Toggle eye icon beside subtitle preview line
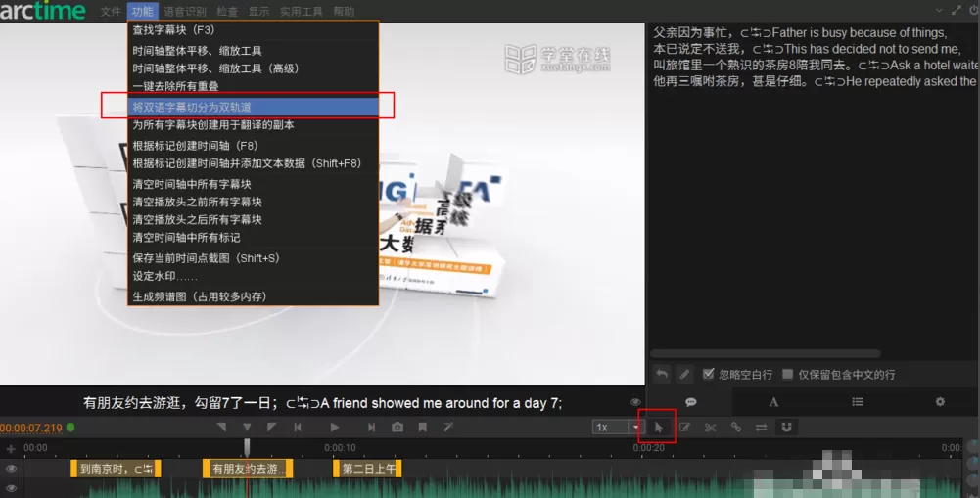The image size is (980, 498). pos(635,402)
